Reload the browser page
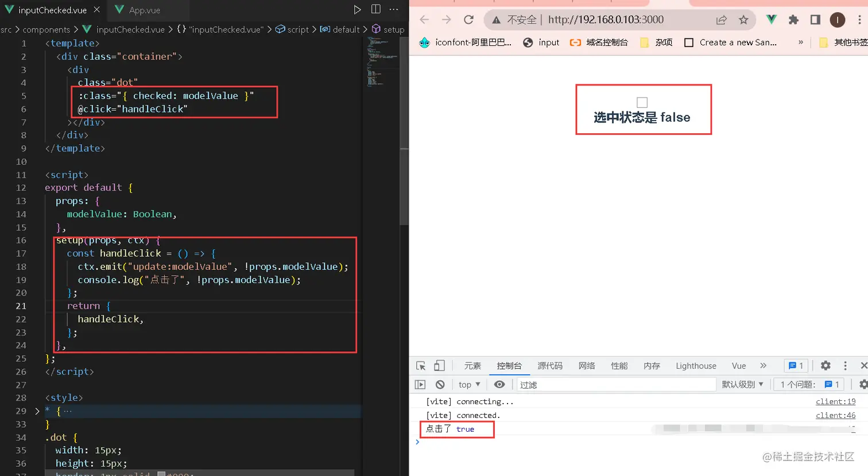The height and width of the screenshot is (476, 868). pyautogui.click(x=468, y=20)
